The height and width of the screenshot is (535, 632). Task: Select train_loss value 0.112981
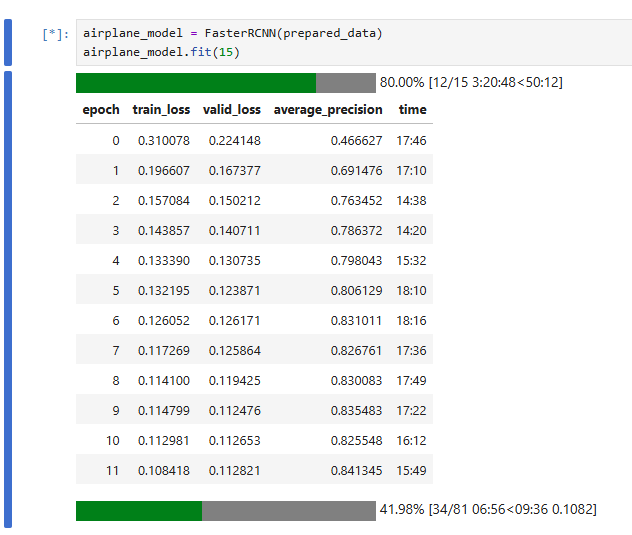point(164,441)
